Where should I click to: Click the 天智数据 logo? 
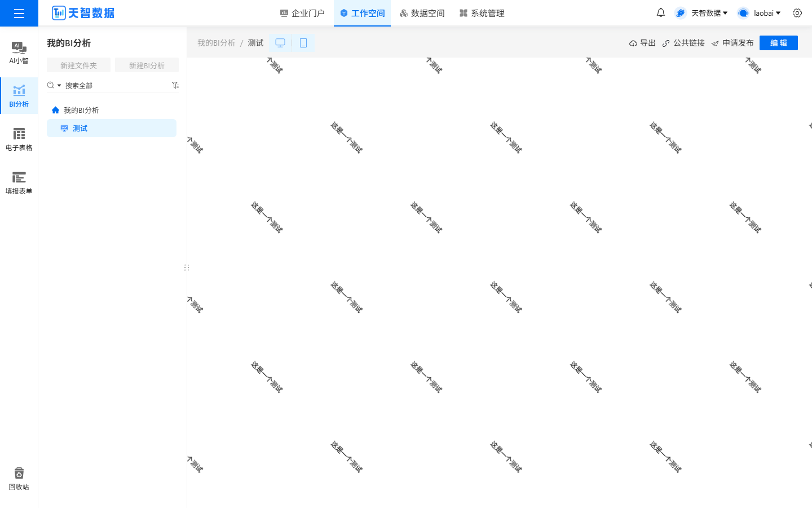pos(83,13)
